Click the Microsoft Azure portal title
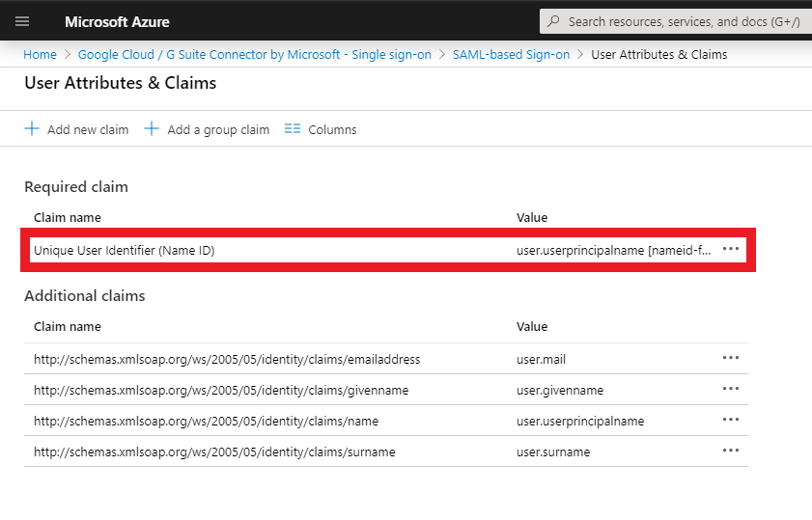This screenshot has width=812, height=520. (115, 21)
